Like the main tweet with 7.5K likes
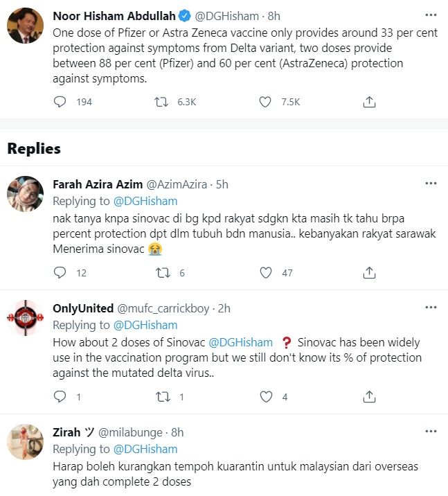448x496 pixels. point(265,102)
